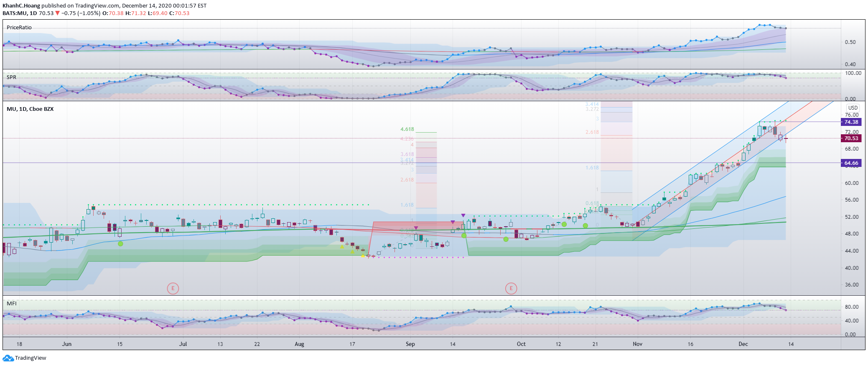Image resolution: width=868 pixels, height=366 pixels.
Task: Click the Jun label on date axis
Action: 67,344
